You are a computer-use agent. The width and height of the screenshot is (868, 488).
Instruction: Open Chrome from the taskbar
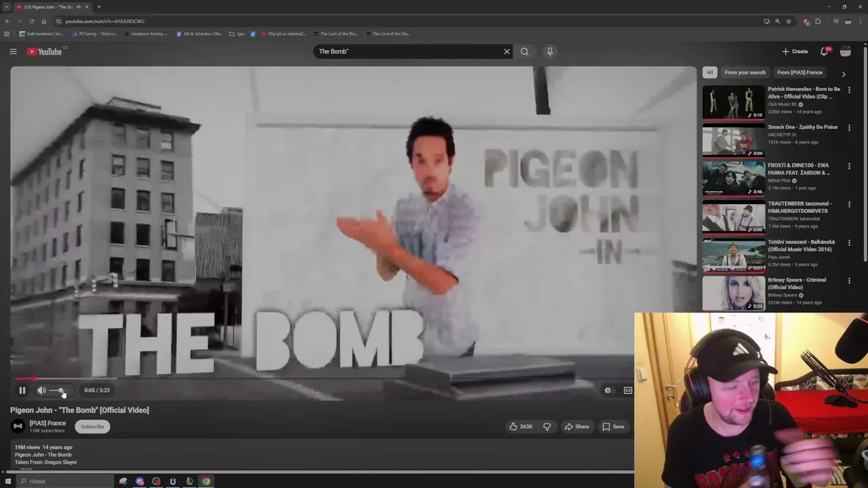point(206,481)
